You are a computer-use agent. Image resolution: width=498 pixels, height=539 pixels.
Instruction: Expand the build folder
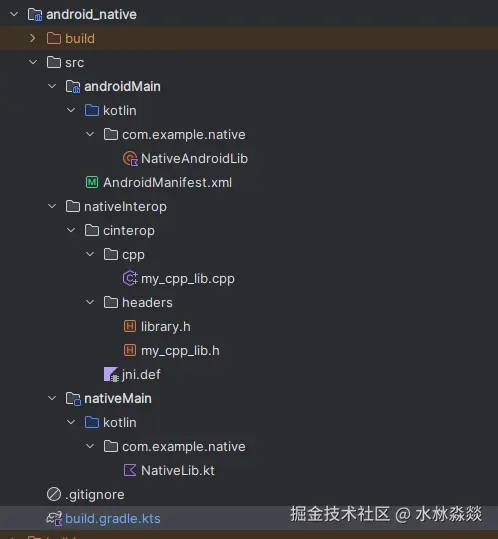pyautogui.click(x=33, y=38)
